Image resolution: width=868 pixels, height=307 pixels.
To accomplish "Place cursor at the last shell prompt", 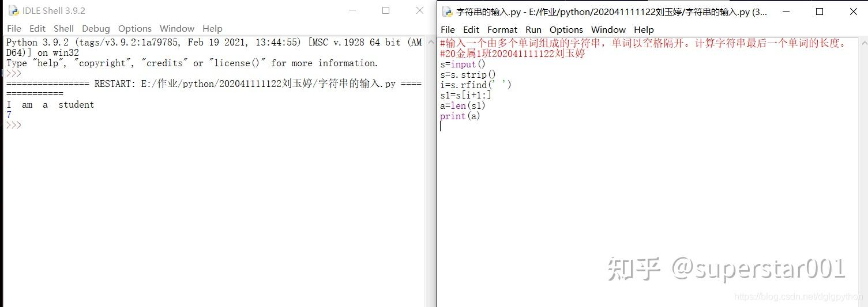I will (x=14, y=125).
